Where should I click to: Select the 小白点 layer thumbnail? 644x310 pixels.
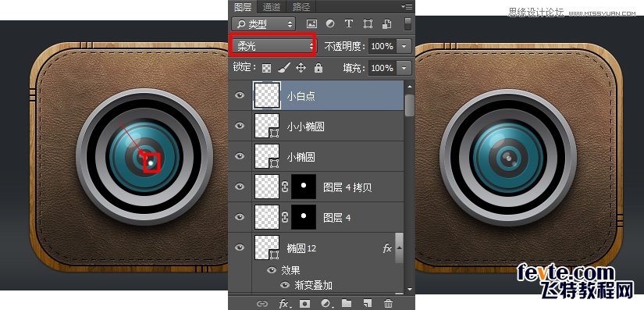tap(267, 95)
